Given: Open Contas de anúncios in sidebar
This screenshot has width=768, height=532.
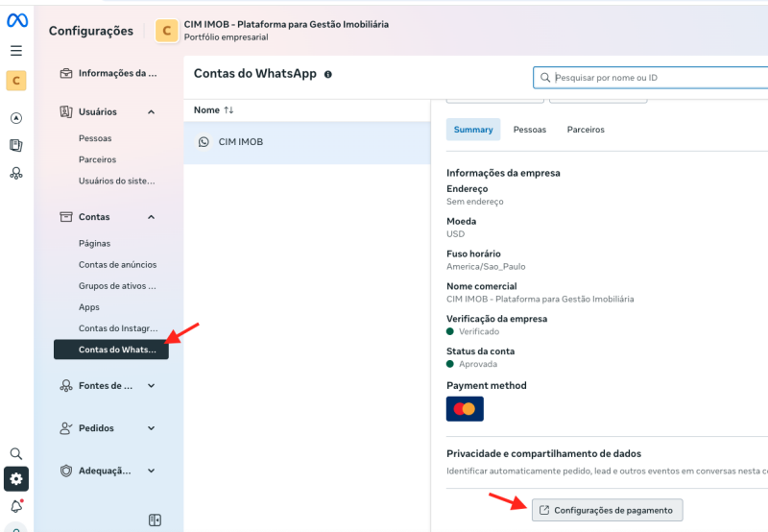Looking at the screenshot, I should tap(117, 265).
